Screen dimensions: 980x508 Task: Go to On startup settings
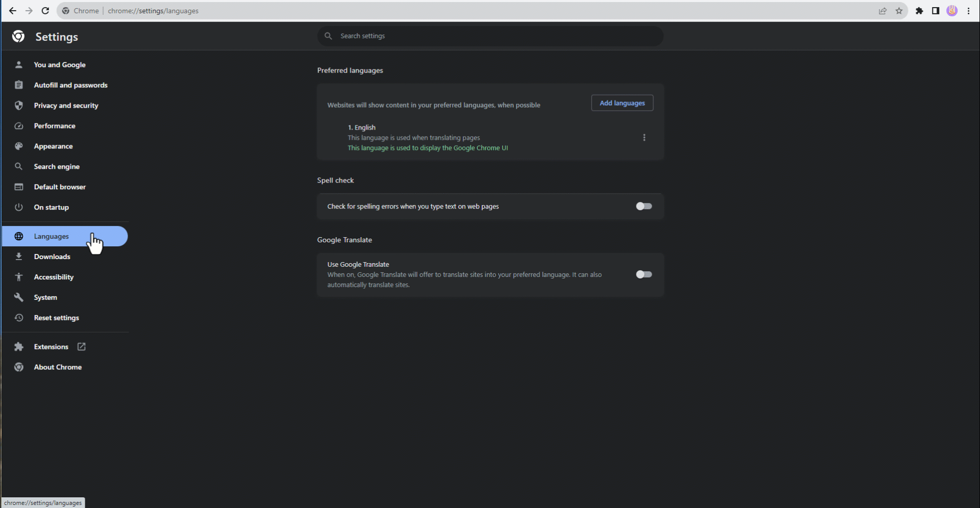point(51,208)
